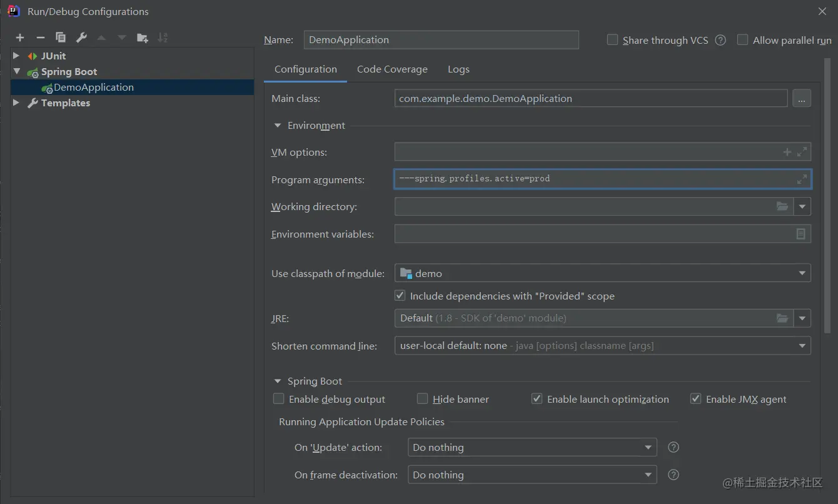Click the Create New Folder icon
This screenshot has height=504, width=838.
click(143, 38)
